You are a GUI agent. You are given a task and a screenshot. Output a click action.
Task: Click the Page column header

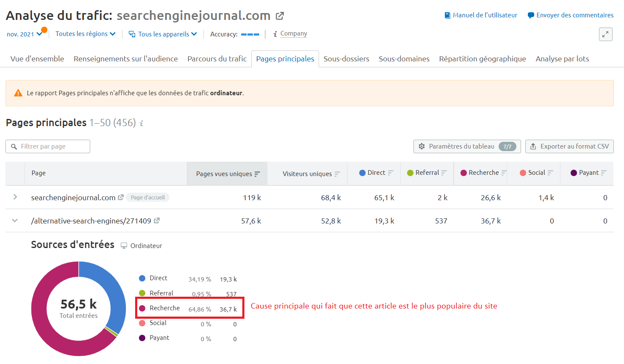point(39,173)
